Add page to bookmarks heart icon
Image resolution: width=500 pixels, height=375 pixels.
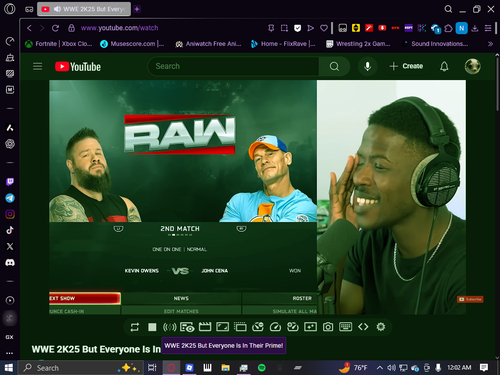pos(324,28)
